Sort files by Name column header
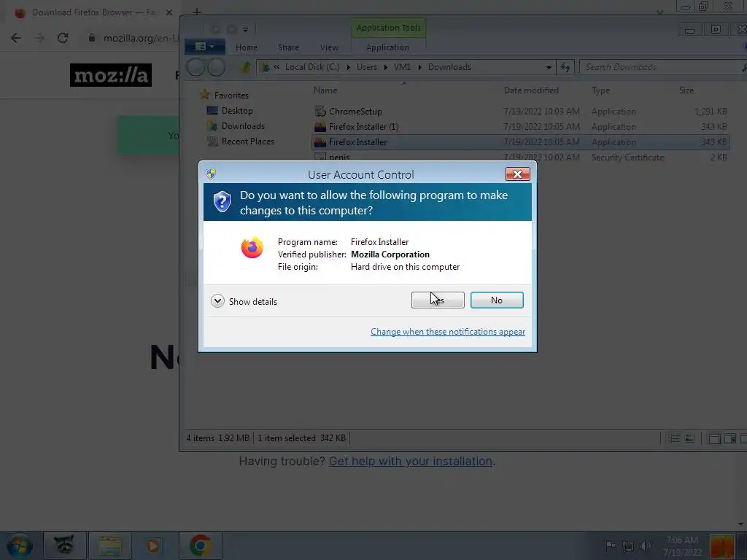Viewport: 747px width, 560px height. coord(325,90)
